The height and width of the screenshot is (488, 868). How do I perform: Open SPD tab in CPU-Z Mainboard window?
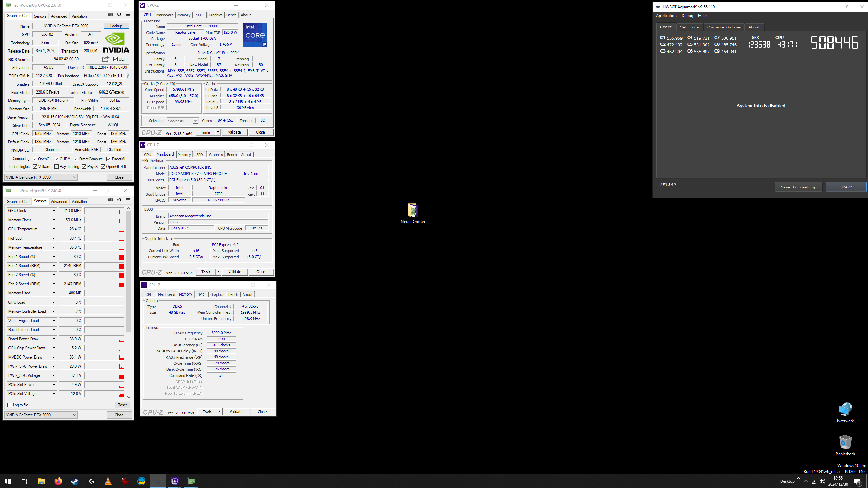199,155
